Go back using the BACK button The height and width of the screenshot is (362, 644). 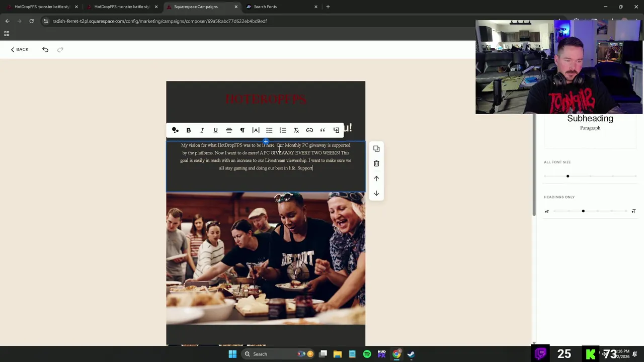pyautogui.click(x=20, y=49)
